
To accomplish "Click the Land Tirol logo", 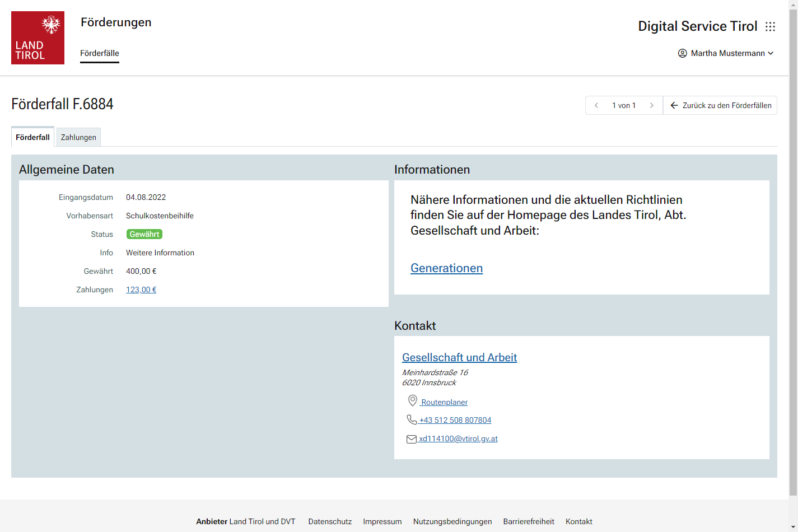I will (38, 38).
